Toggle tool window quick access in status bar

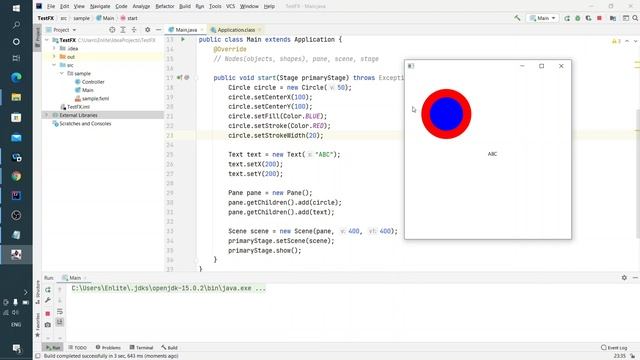click(38, 356)
